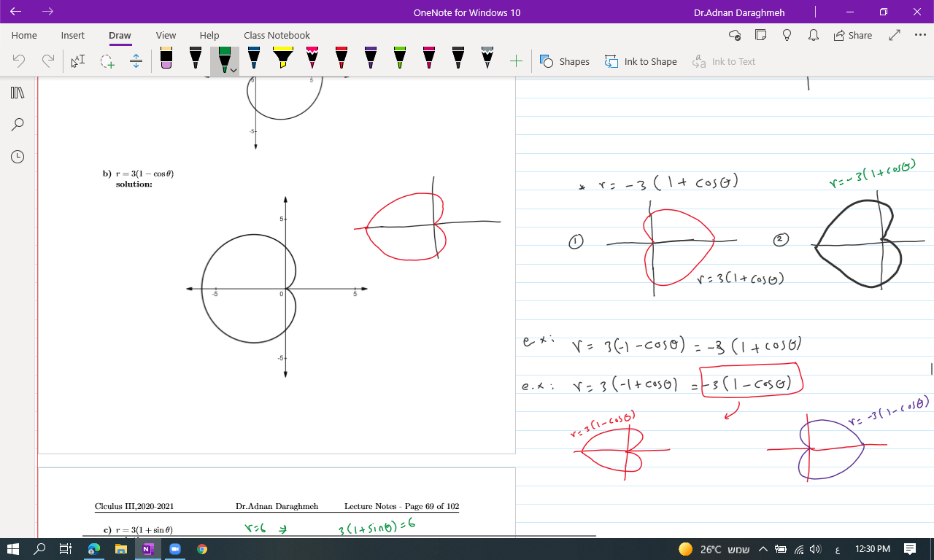Viewport: 934px width, 560px height.
Task: Open the lightbulb Tell Me feature
Action: coord(787,35)
